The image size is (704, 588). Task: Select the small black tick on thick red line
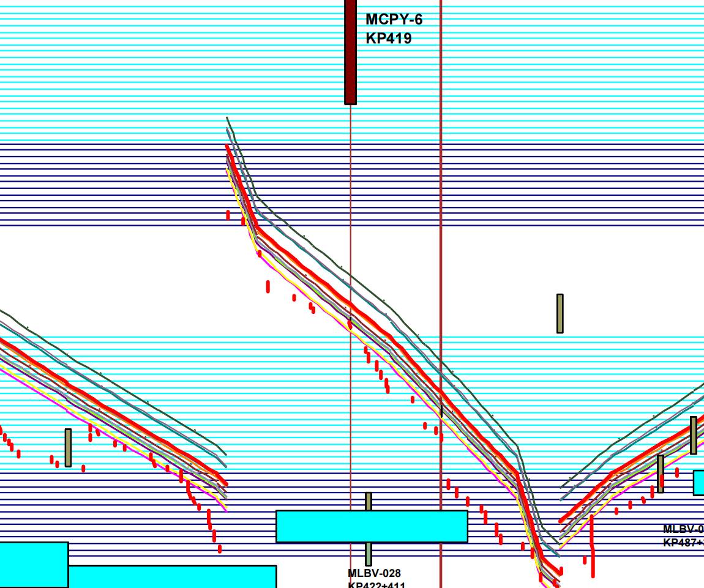coord(441,410)
